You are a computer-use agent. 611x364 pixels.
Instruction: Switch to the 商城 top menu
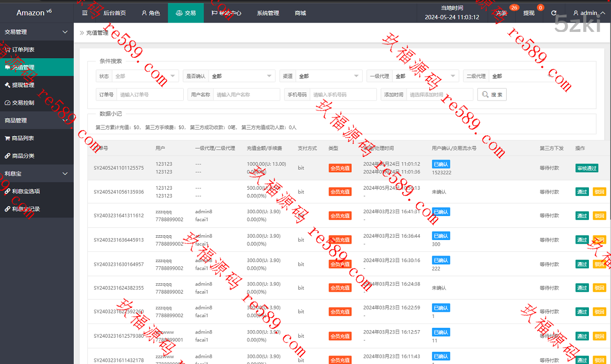(300, 13)
